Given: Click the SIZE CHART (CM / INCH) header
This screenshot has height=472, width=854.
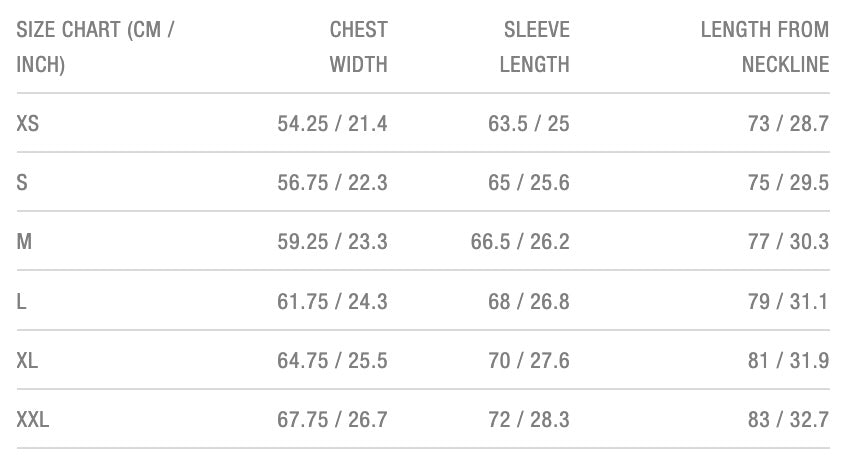Looking at the screenshot, I should (95, 47).
